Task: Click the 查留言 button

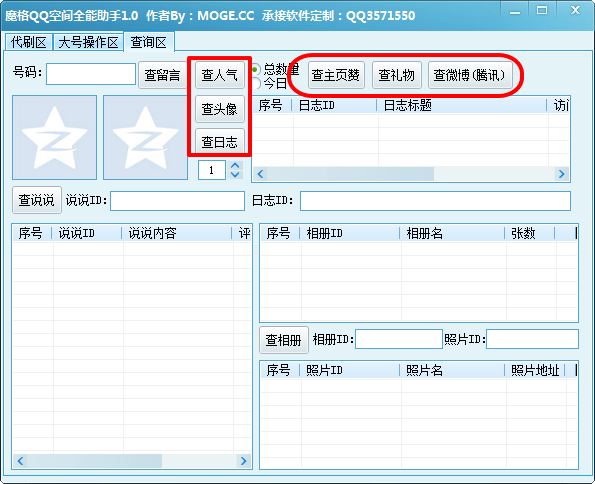Action: coord(162,75)
